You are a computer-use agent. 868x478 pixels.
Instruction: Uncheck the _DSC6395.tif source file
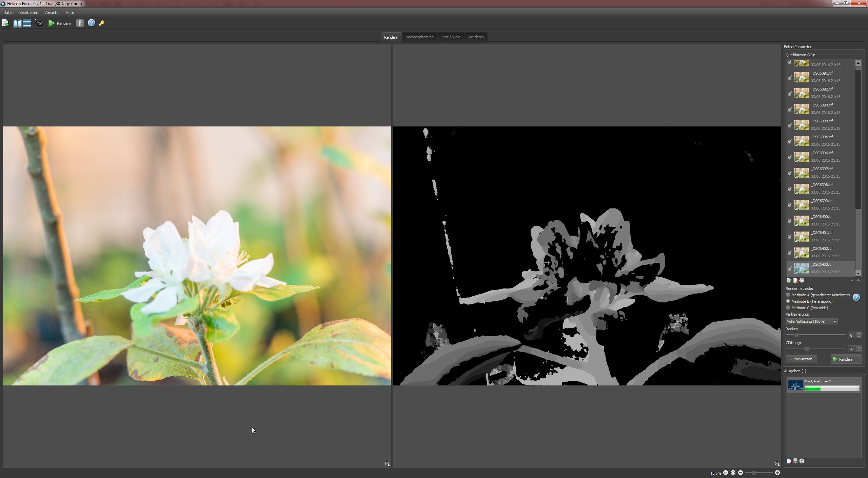(789, 141)
